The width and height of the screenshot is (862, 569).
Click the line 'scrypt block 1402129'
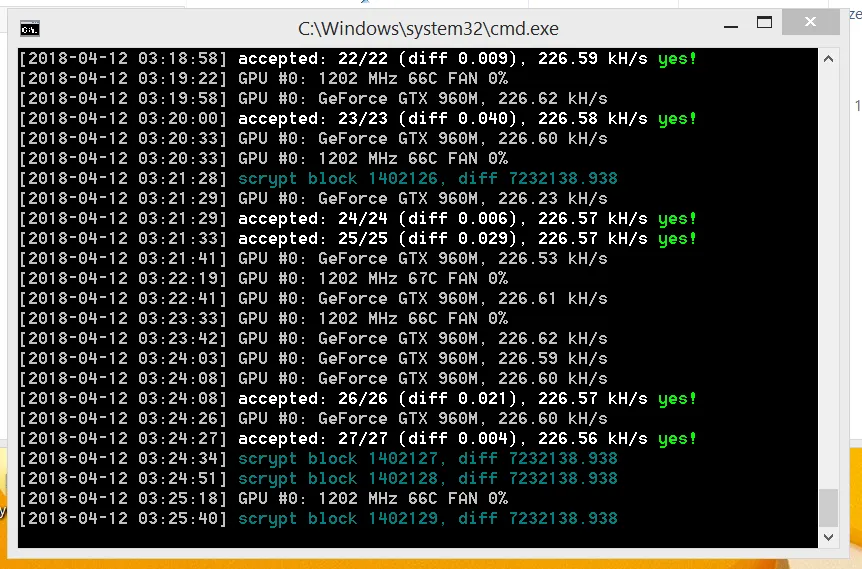tap(318, 518)
